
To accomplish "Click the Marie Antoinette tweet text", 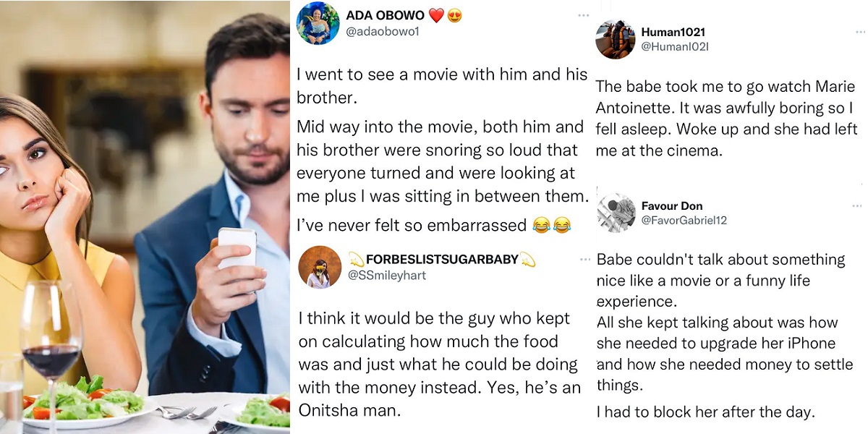I will (726, 119).
